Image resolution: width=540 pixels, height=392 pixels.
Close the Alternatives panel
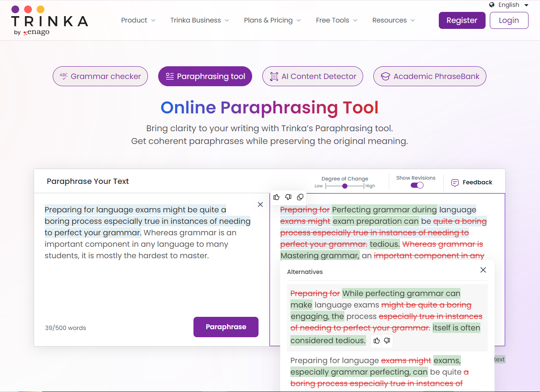click(483, 270)
